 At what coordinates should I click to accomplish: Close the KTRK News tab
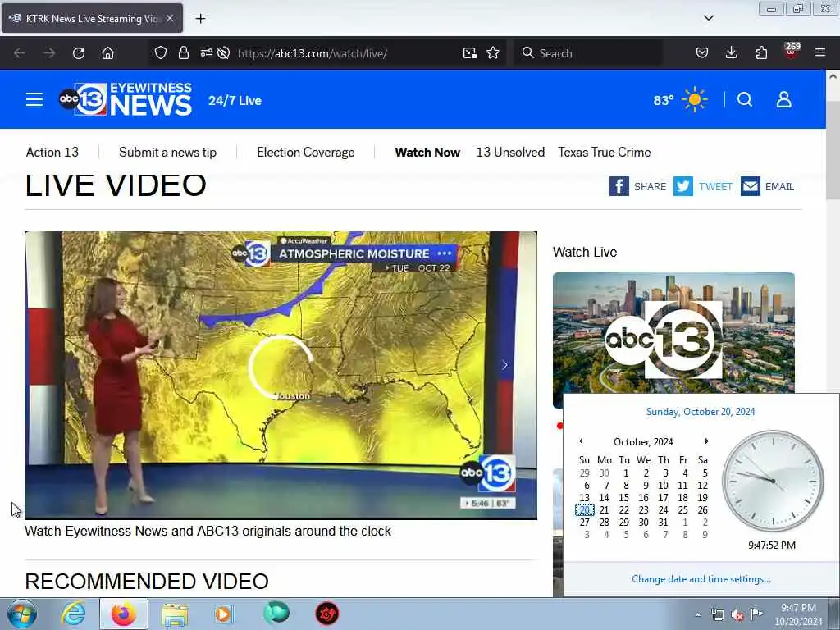pyautogui.click(x=170, y=18)
